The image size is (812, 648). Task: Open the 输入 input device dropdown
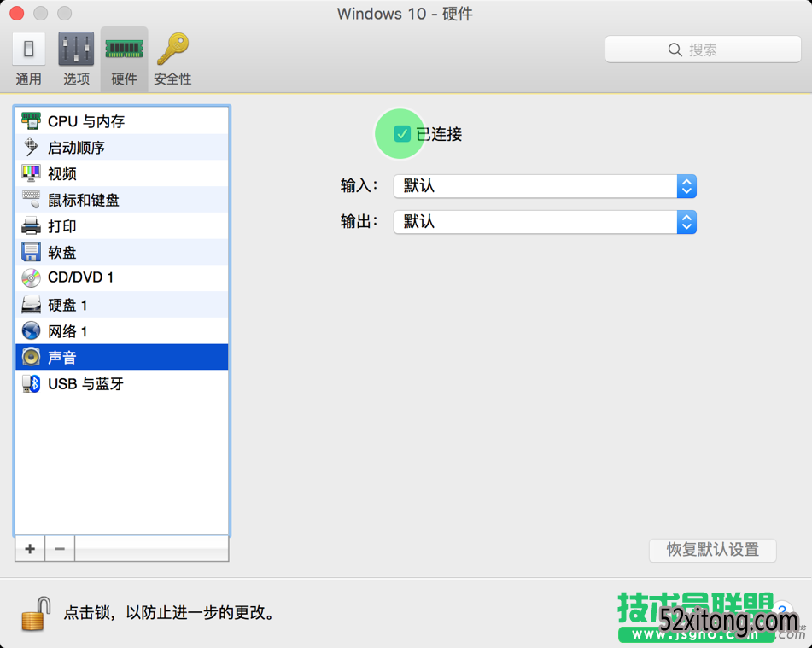pos(545,186)
